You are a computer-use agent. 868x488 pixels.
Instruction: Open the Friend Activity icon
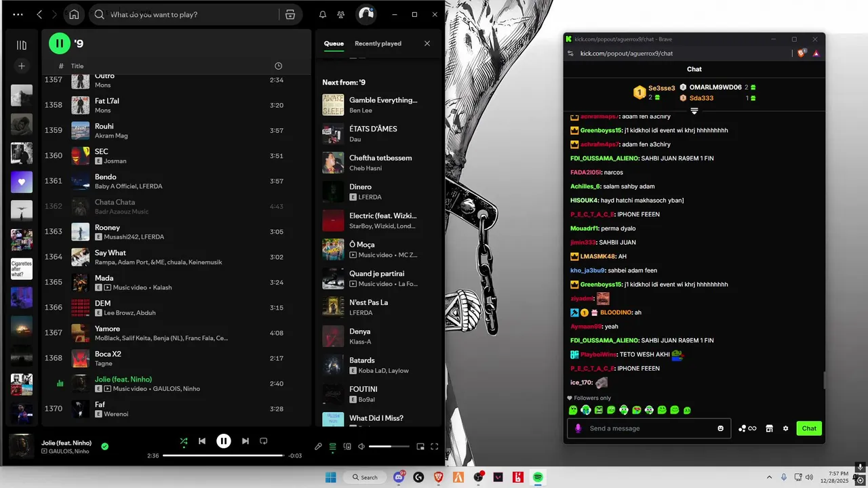click(x=341, y=14)
